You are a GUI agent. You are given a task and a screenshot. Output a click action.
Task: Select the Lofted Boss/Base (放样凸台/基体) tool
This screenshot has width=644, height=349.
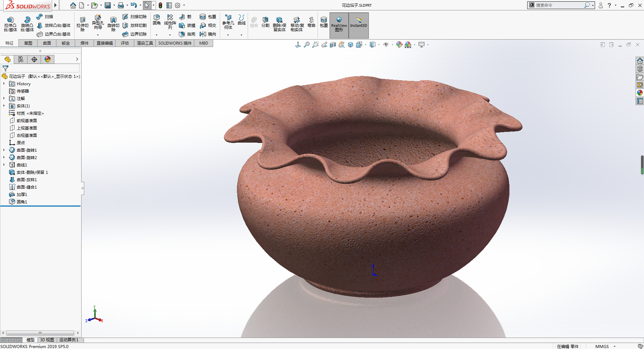pos(54,25)
